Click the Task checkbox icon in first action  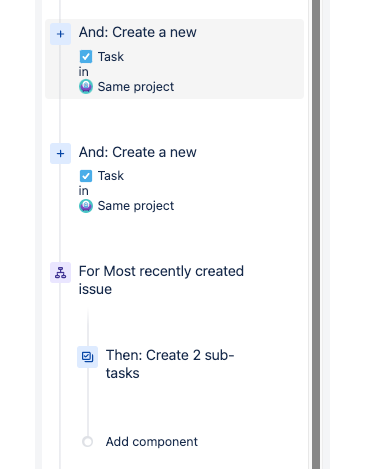tap(86, 57)
